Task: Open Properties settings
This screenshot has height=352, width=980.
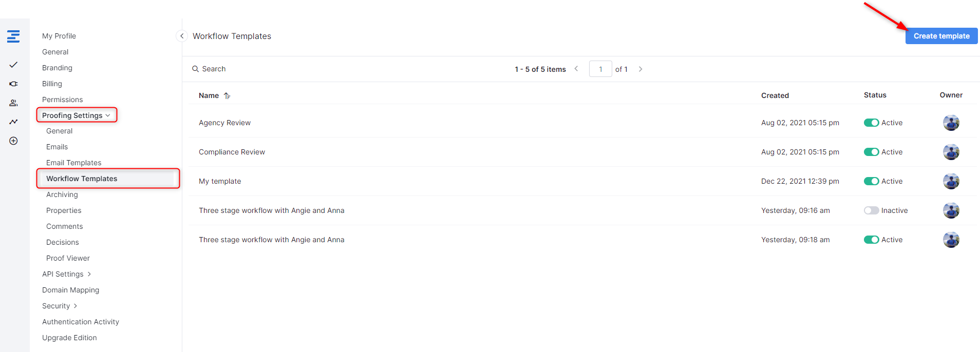Action: tap(64, 210)
